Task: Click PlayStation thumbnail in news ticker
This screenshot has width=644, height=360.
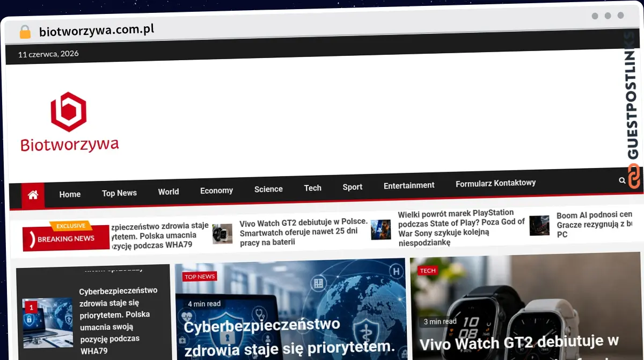Action: point(380,230)
